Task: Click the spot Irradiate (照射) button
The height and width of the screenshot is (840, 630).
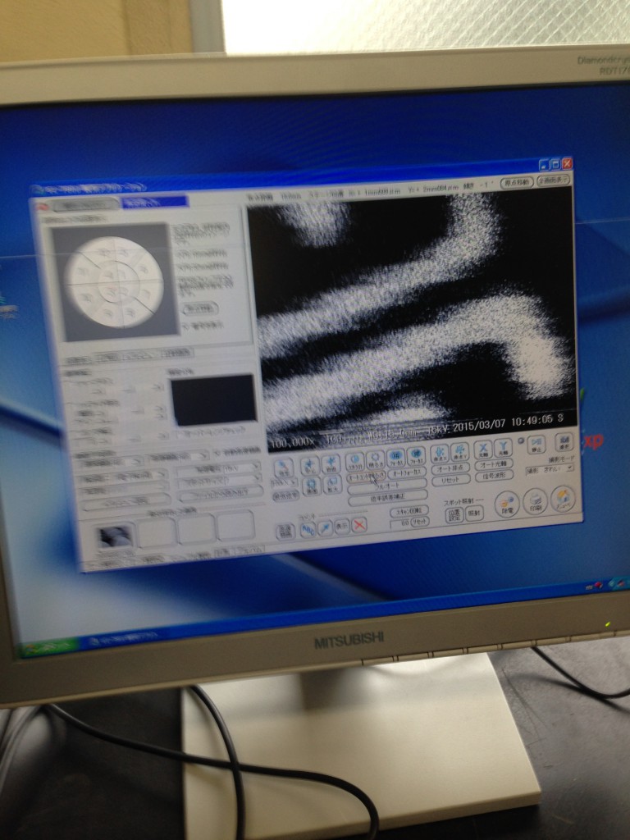Action: click(x=474, y=514)
